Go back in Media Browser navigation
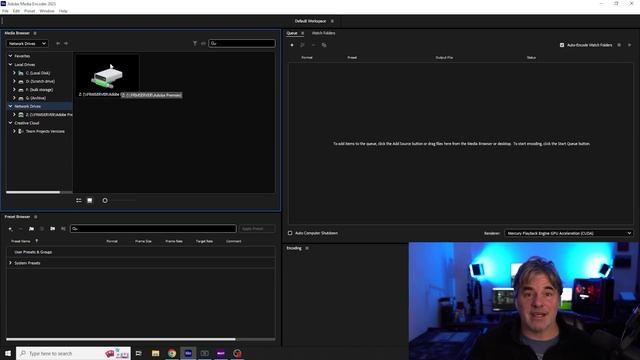Image resolution: width=640 pixels, height=360 pixels. 58,43
